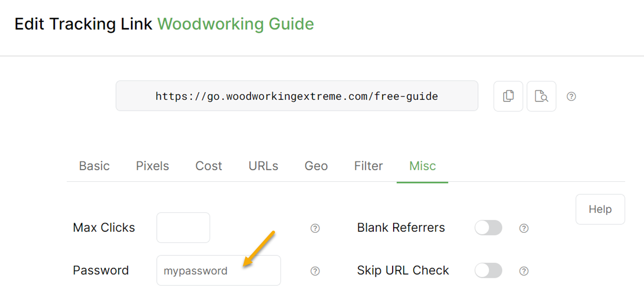Click the preview link icon
The height and width of the screenshot is (303, 644).
click(541, 96)
